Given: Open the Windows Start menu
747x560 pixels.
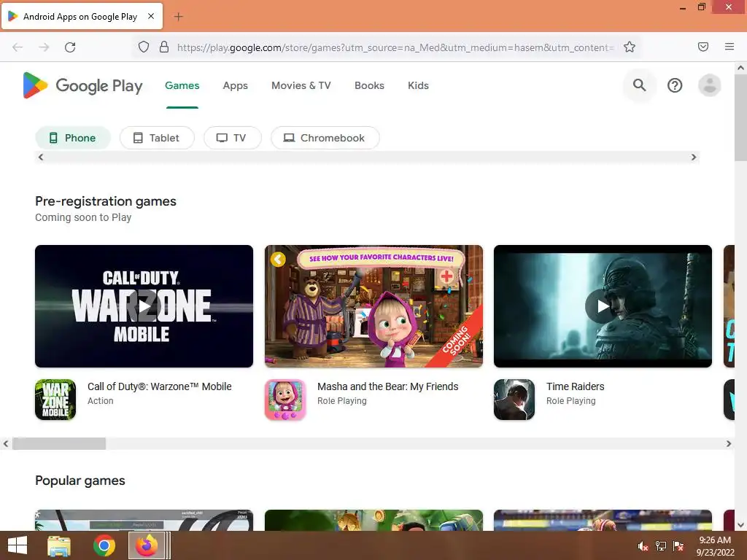Looking at the screenshot, I should pyautogui.click(x=18, y=545).
